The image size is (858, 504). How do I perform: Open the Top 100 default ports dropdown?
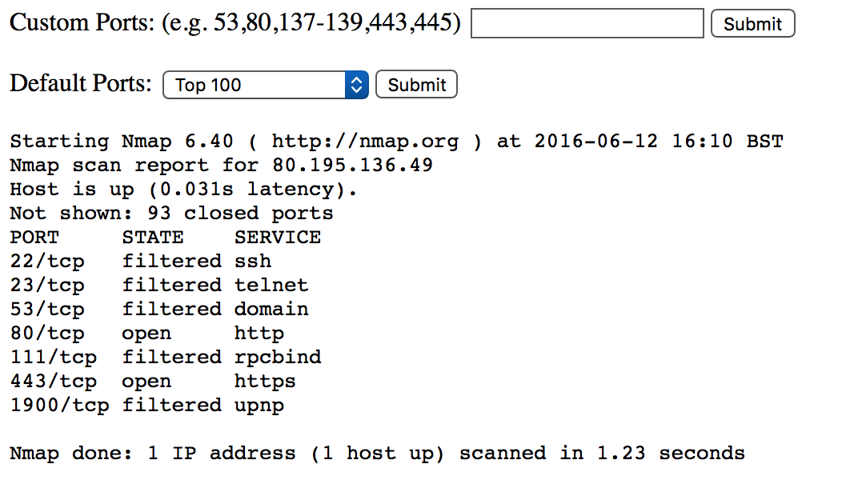coord(266,85)
